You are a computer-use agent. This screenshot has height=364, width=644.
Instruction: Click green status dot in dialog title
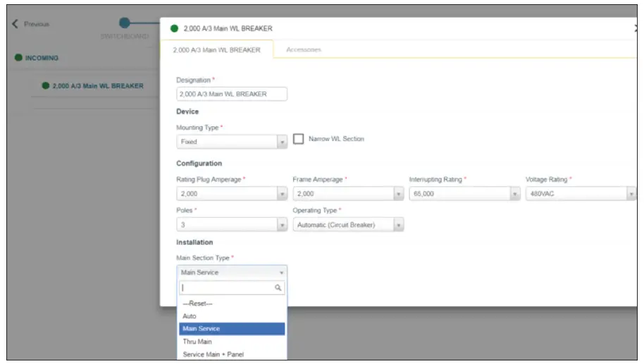tap(174, 29)
